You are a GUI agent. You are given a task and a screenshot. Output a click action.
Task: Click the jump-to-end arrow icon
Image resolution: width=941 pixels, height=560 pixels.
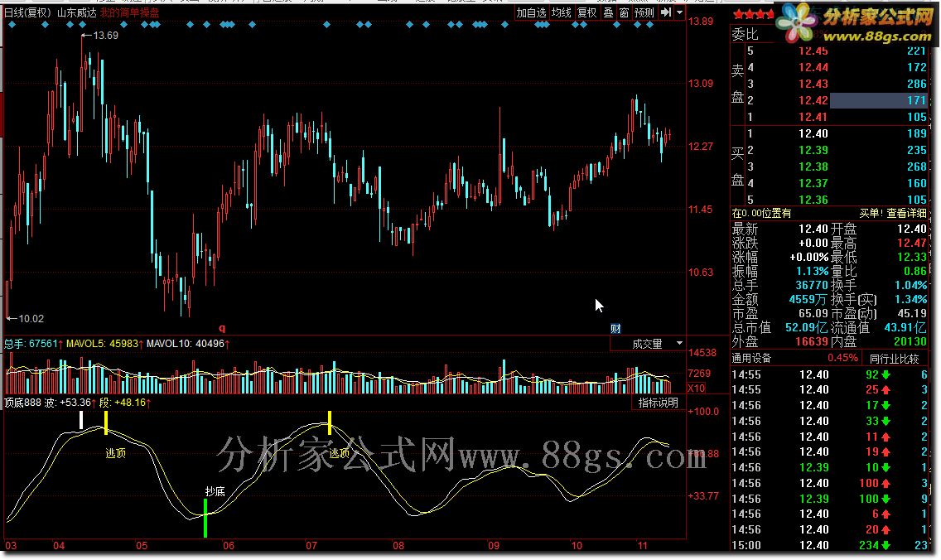coord(665,12)
